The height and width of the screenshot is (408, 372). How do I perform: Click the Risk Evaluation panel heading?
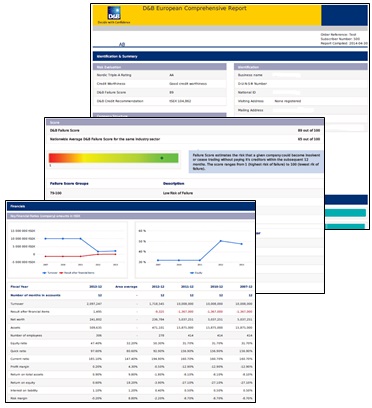tap(160, 67)
